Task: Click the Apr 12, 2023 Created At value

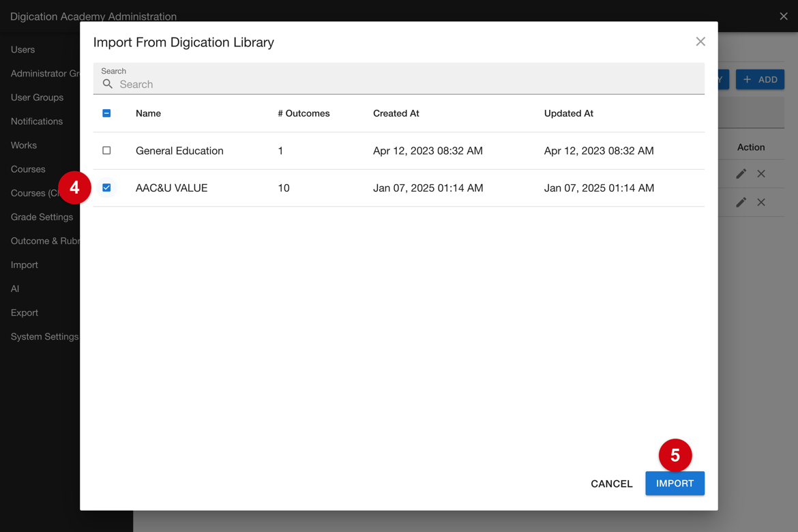Action: click(x=428, y=151)
